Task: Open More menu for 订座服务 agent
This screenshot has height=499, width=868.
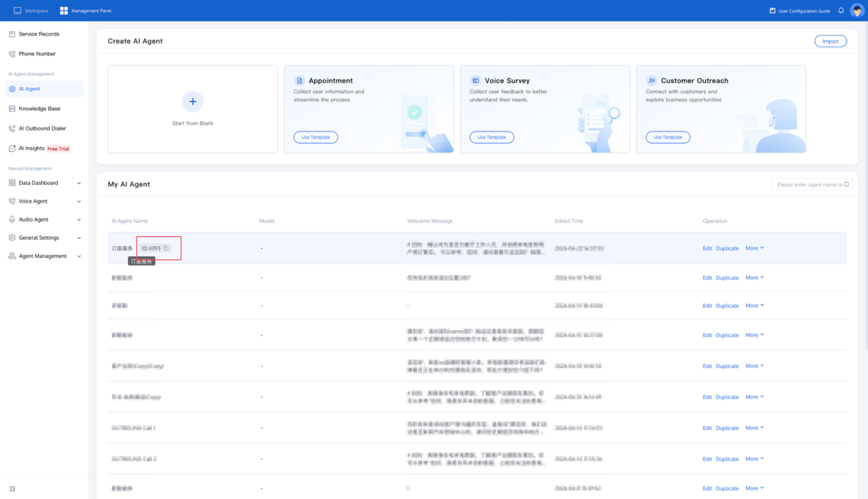Action: [755, 248]
